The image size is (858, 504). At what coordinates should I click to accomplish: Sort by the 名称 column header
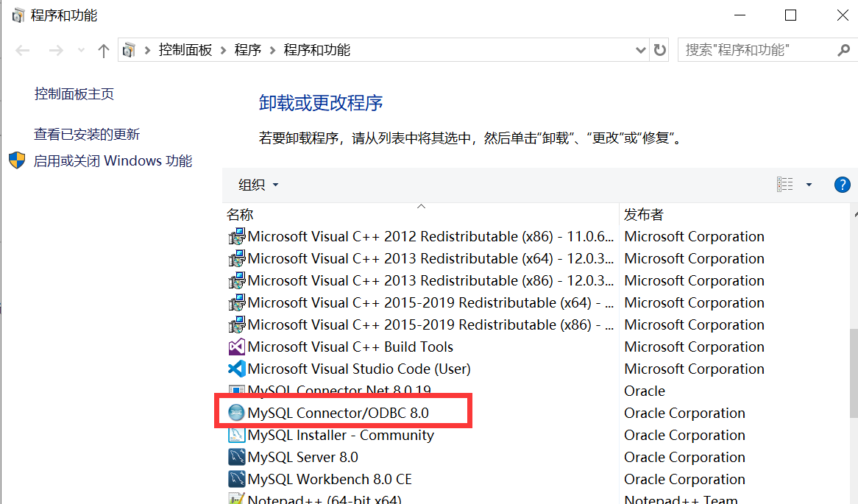(240, 215)
